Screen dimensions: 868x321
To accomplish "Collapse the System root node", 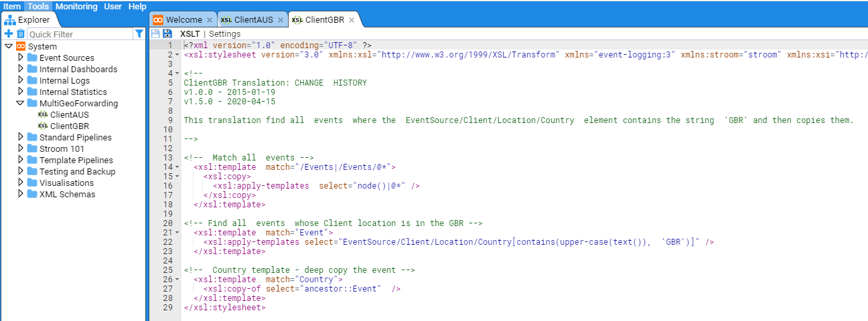I will point(9,47).
